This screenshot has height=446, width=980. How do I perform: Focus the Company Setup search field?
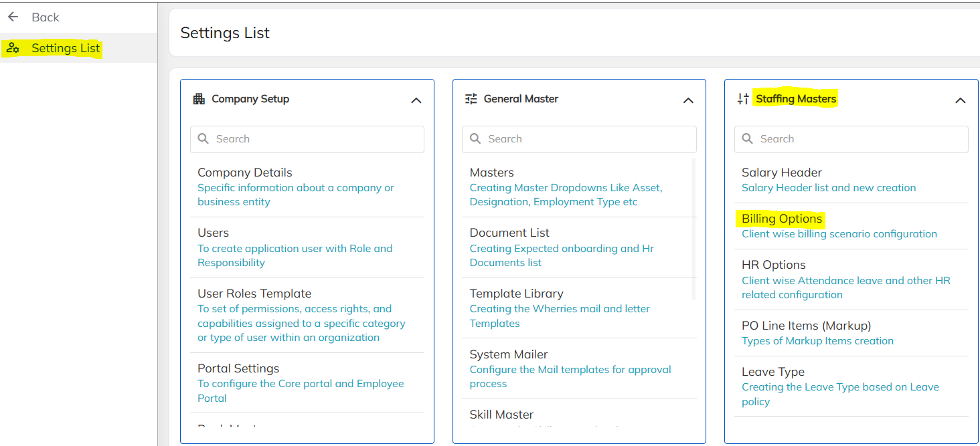coord(307,139)
